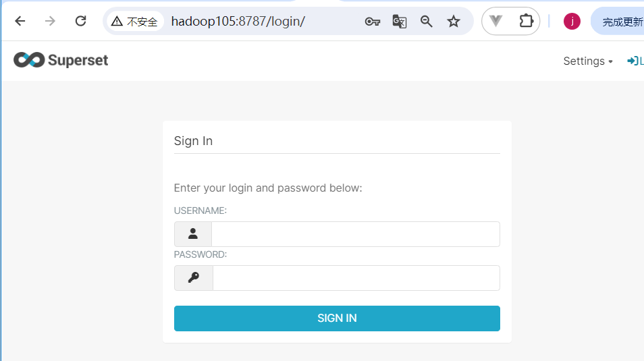The width and height of the screenshot is (644, 361).
Task: Click the address bar URL hadoop105:8787/login/
Action: pyautogui.click(x=238, y=22)
